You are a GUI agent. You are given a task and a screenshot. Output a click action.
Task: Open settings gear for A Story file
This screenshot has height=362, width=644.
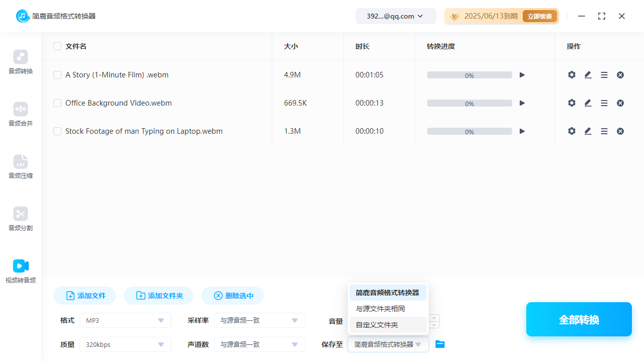pyautogui.click(x=572, y=74)
